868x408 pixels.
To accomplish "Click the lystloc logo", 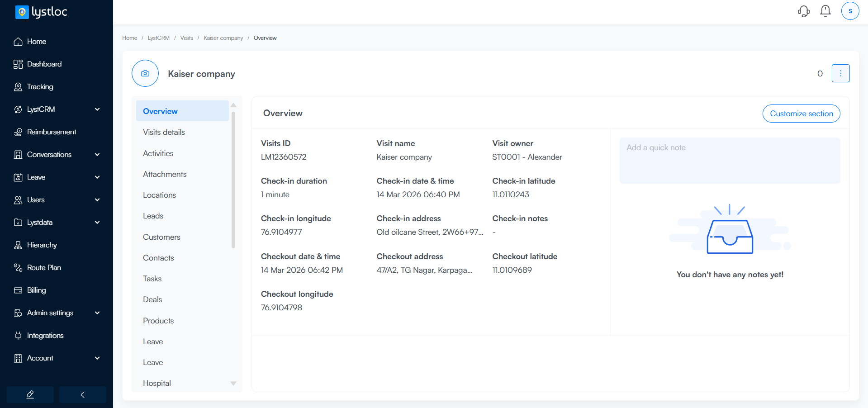I will point(42,12).
